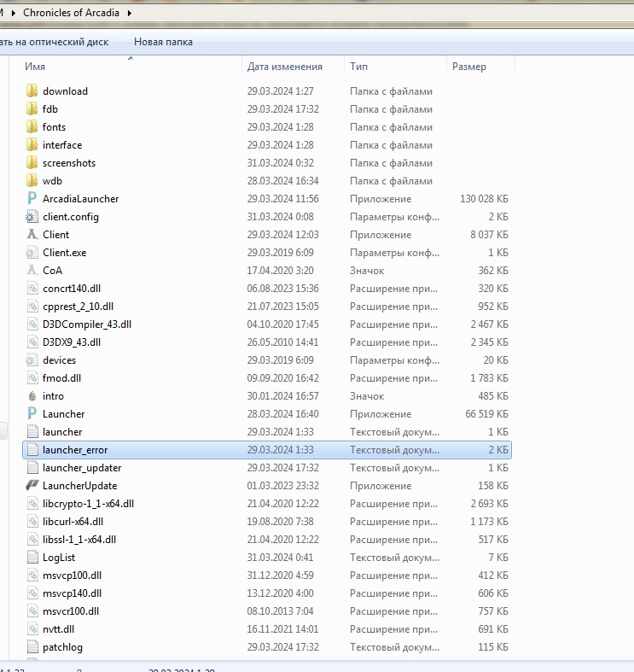The image size is (634, 672).
Task: Click the ArcadiaLauncher application icon
Action: pos(32,199)
